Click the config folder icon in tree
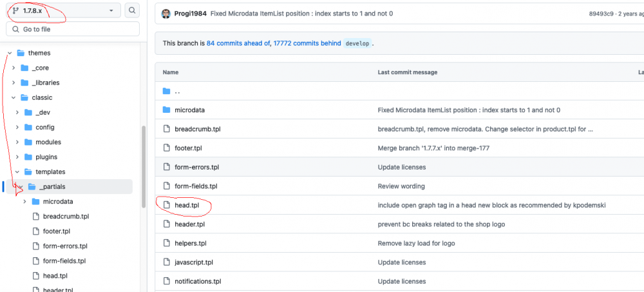The image size is (644, 292). click(28, 127)
